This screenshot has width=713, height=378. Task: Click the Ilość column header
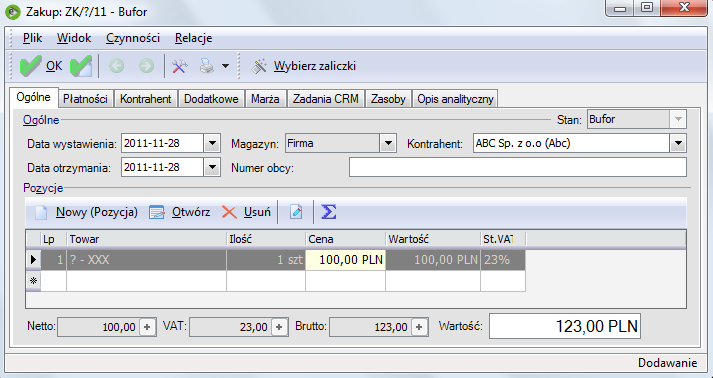(x=266, y=239)
